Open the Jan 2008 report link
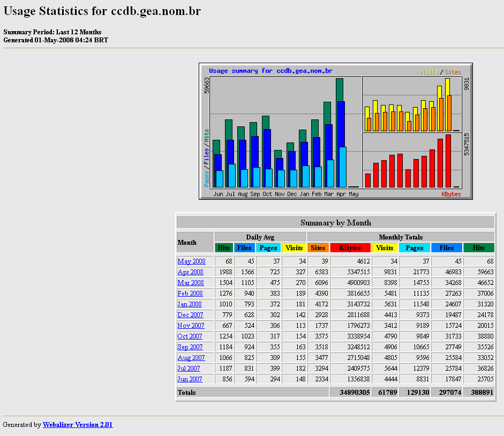The height and width of the screenshot is (436, 504). [x=190, y=304]
